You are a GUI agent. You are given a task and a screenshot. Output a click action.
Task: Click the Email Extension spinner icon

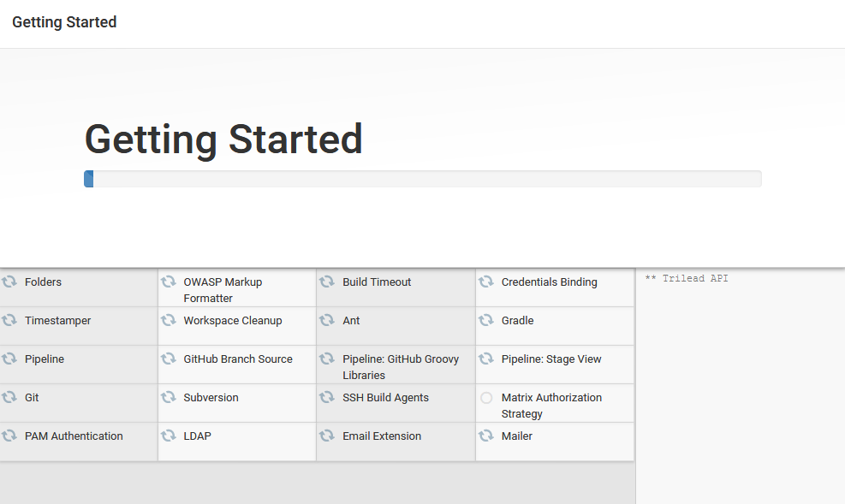(327, 435)
